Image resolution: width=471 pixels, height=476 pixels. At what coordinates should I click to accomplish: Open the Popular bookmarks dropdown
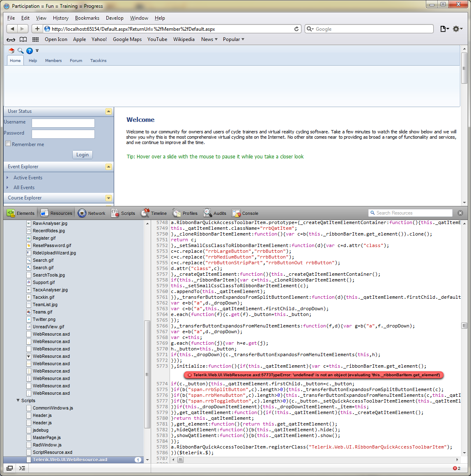point(233,39)
